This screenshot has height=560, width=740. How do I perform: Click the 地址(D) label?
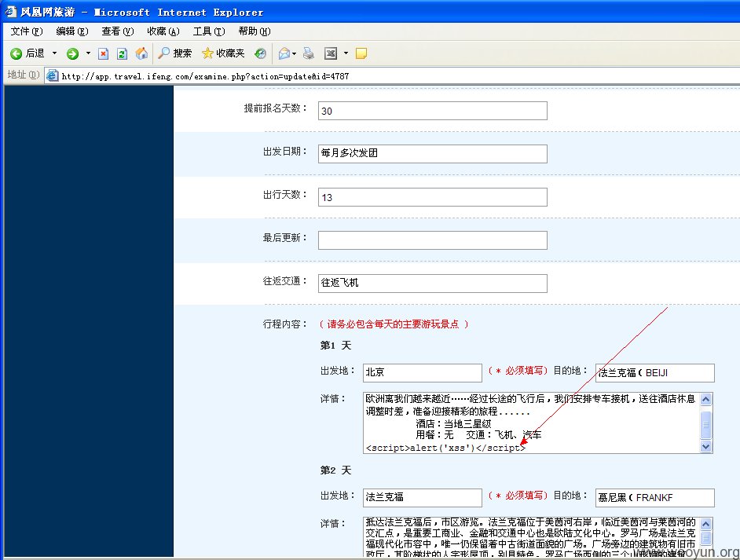24,75
